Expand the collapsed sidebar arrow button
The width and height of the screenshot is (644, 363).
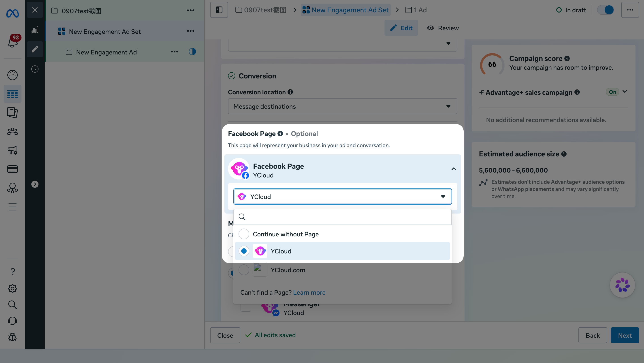click(x=35, y=184)
